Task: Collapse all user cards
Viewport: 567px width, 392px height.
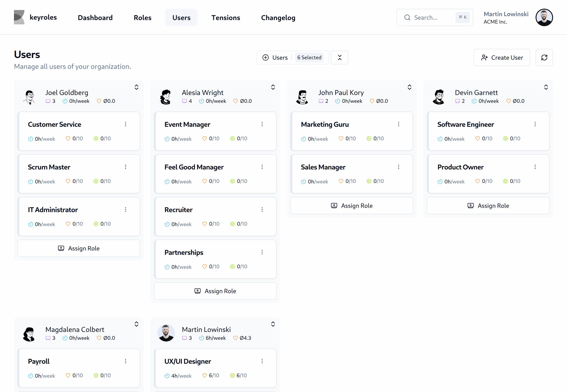Action: [x=340, y=57]
